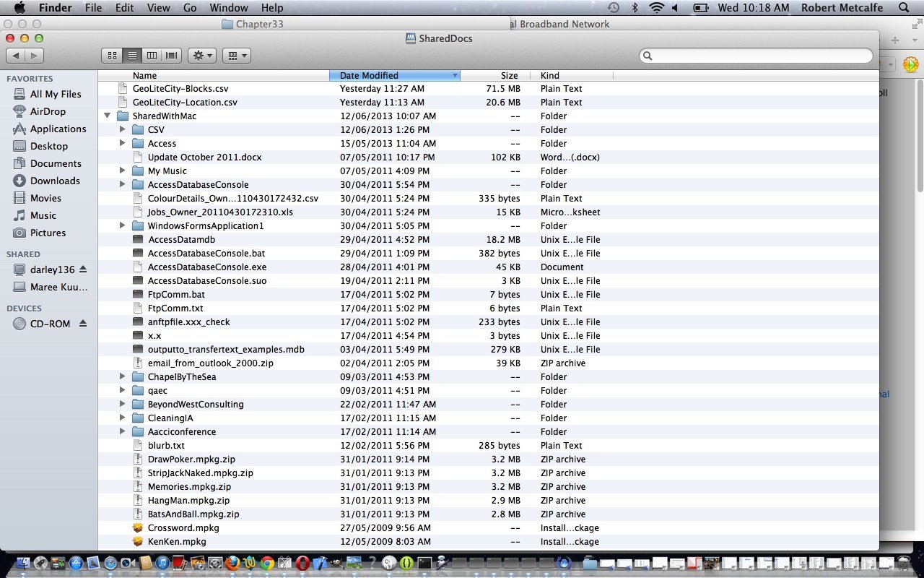Open the Action gear dropdown menu
The height and width of the screenshot is (578, 924).
pos(201,56)
